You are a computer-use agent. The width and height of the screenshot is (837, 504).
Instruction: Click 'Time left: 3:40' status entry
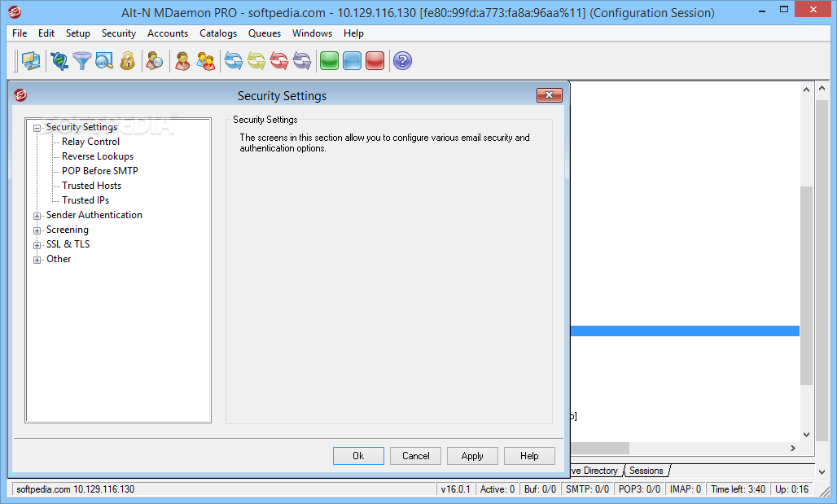pyautogui.click(x=738, y=489)
